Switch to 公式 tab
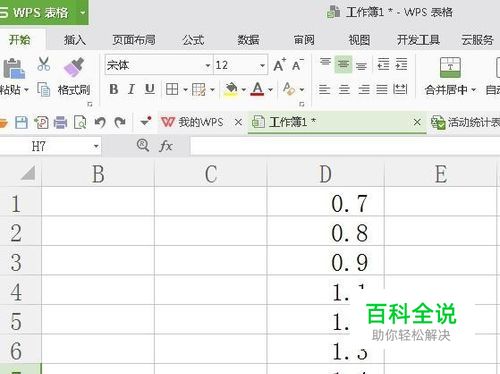The image size is (500, 374). click(x=193, y=40)
